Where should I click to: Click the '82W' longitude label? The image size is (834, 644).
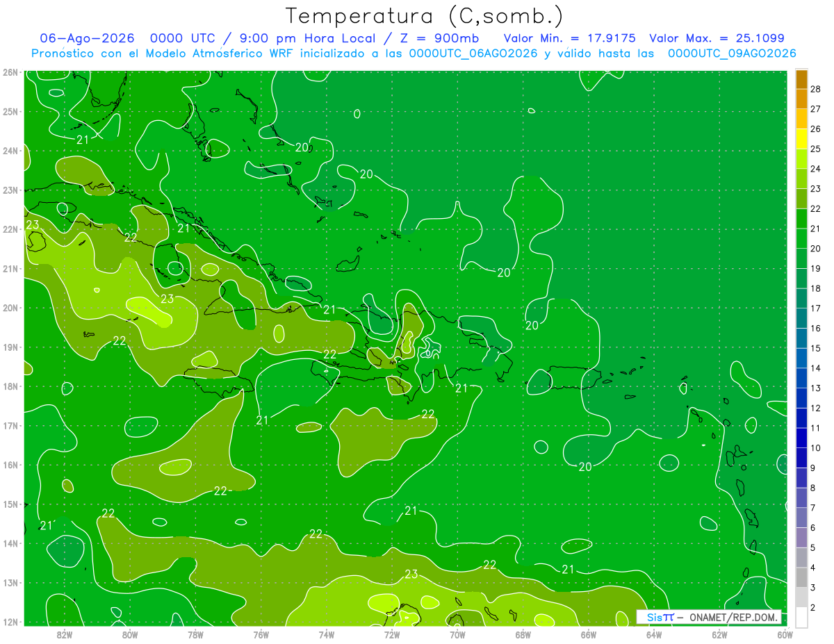point(65,634)
